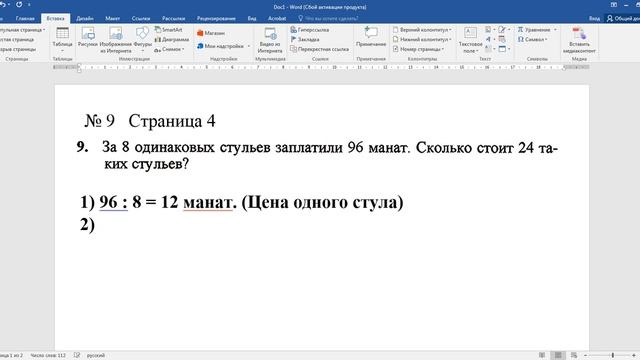
Task: Switch to Print Layout view
Action: point(558,356)
